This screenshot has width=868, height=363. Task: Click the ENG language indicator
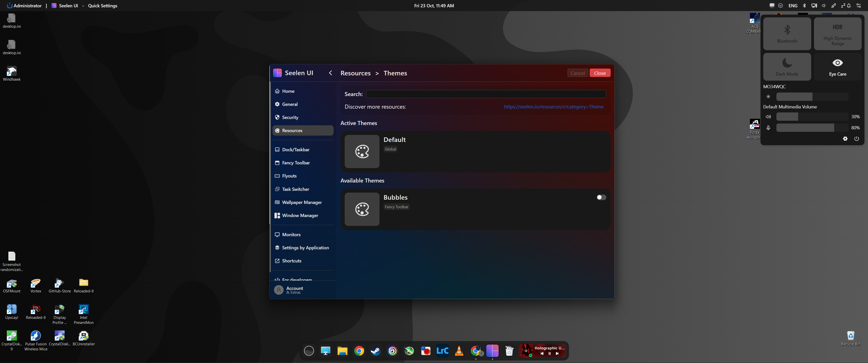pyautogui.click(x=793, y=5)
